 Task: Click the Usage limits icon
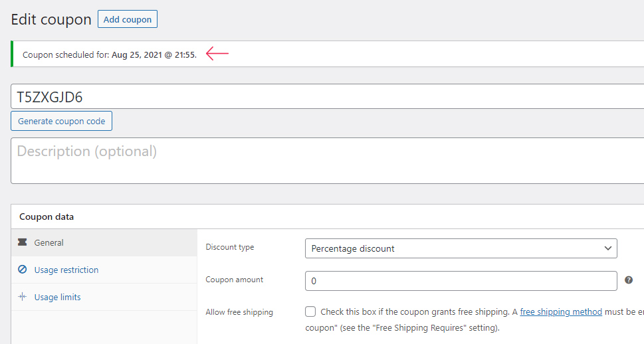click(23, 297)
